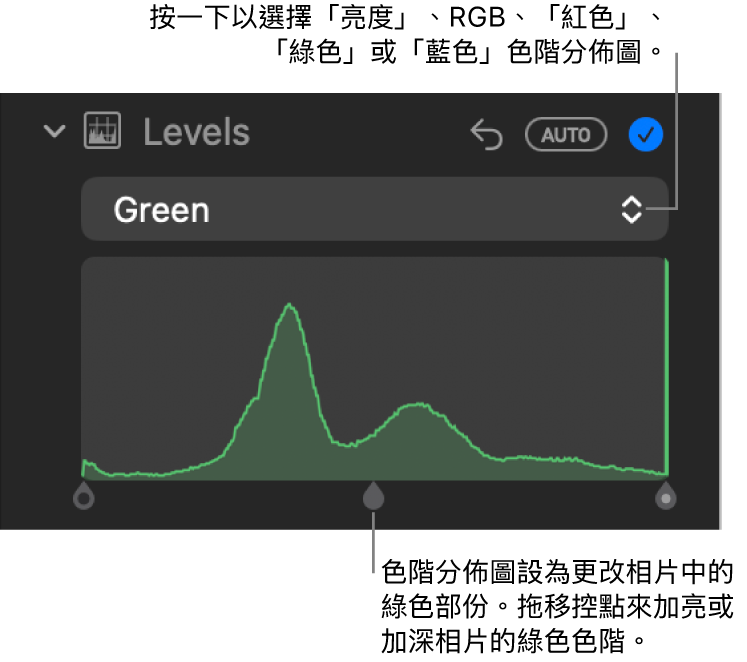Toggle the blue Levels enabled checkmark
This screenshot has width=747, height=662.
[646, 135]
